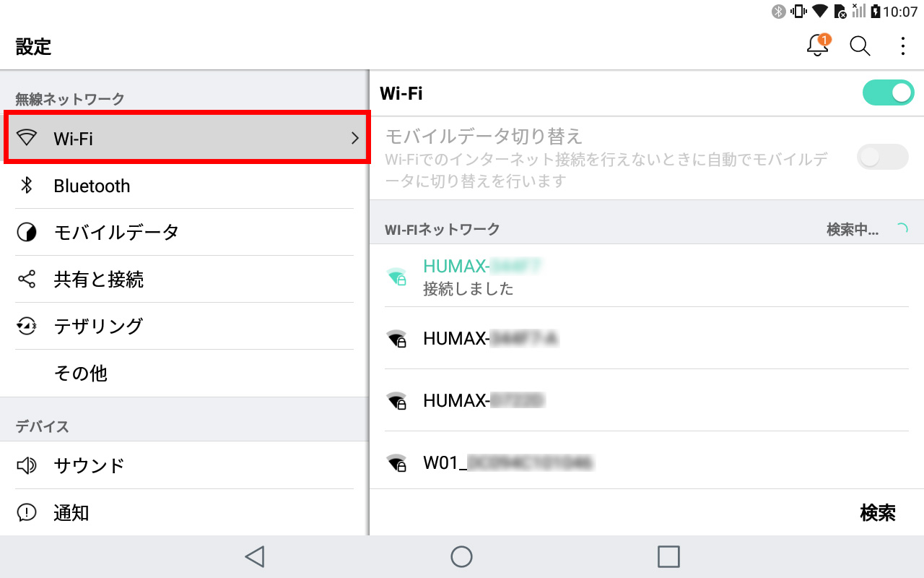Expand the Wi-Fi chevron arrow

point(354,138)
